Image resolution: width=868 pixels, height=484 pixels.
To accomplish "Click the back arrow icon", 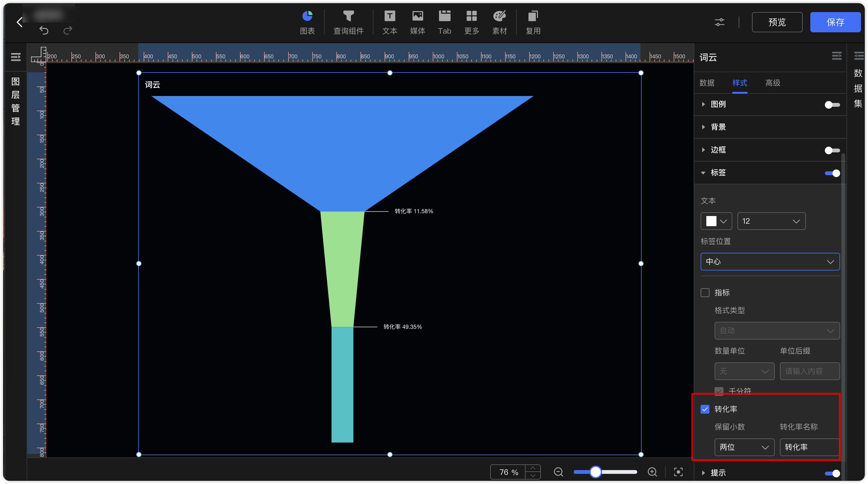I will click(x=20, y=22).
